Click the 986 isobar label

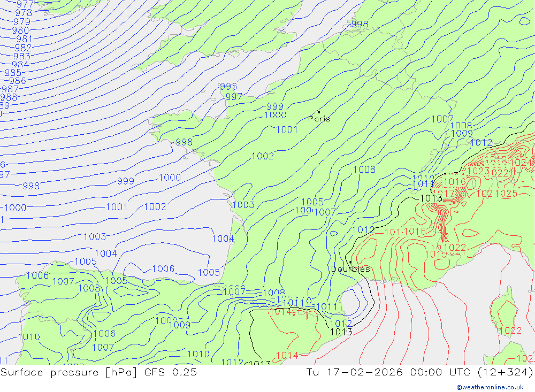[18, 81]
